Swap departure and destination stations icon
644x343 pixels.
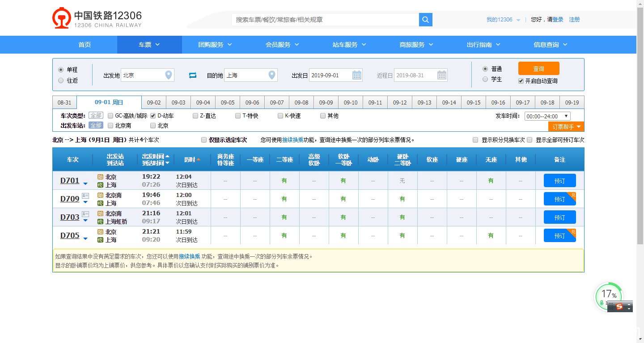(x=193, y=75)
